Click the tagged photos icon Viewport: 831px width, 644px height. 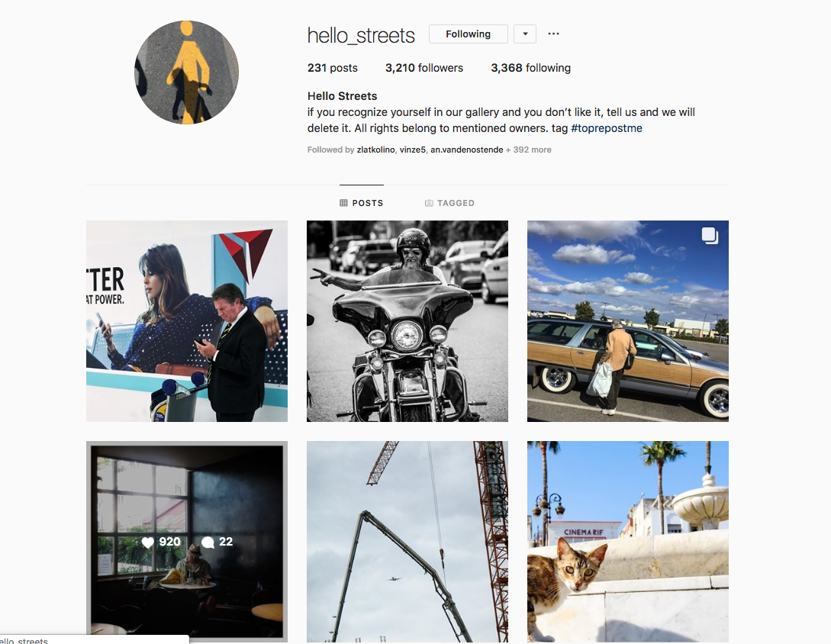[429, 203]
